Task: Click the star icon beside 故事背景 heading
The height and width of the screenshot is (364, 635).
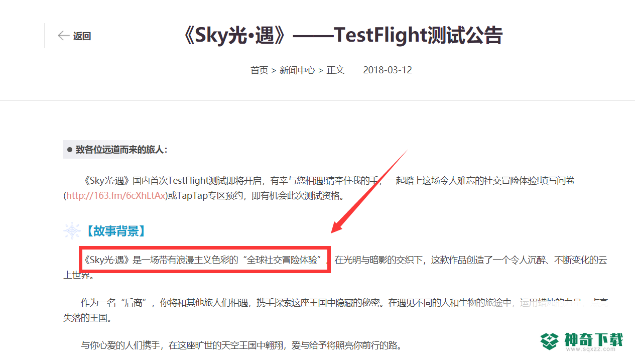Action: pos(72,231)
